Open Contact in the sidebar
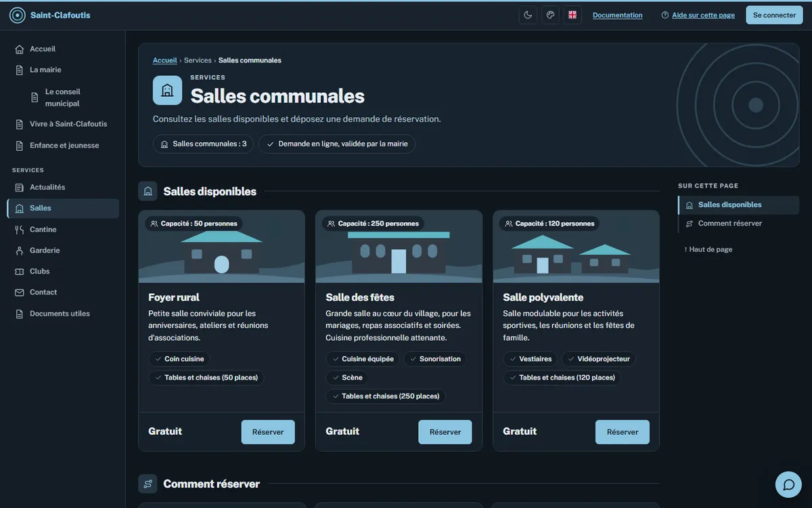The image size is (812, 508). [x=63, y=292]
